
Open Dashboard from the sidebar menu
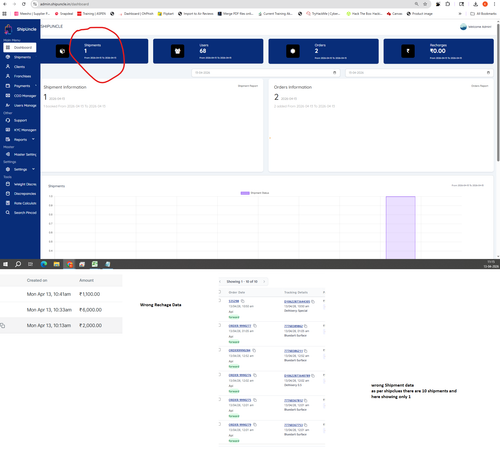pos(20,47)
